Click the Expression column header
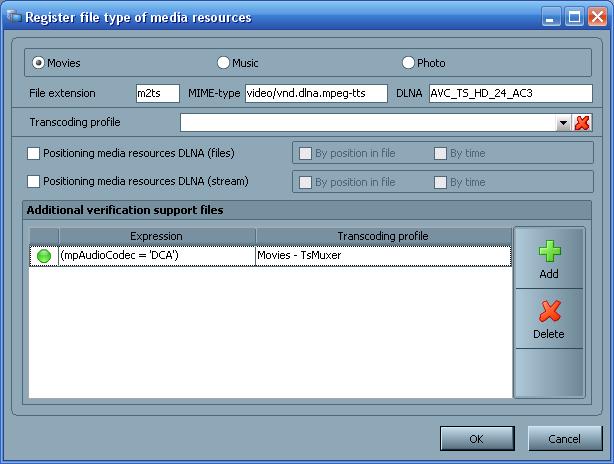Viewport: 614px width, 464px height. [x=157, y=236]
